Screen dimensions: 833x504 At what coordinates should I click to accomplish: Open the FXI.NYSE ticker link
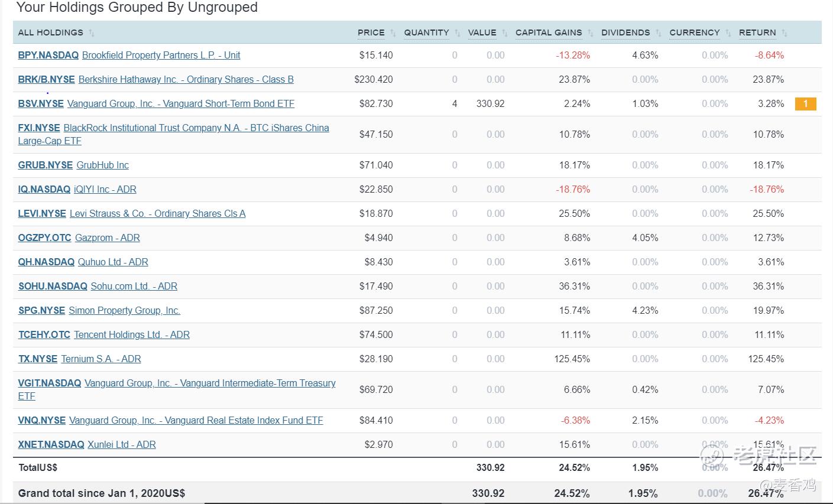tap(39, 128)
